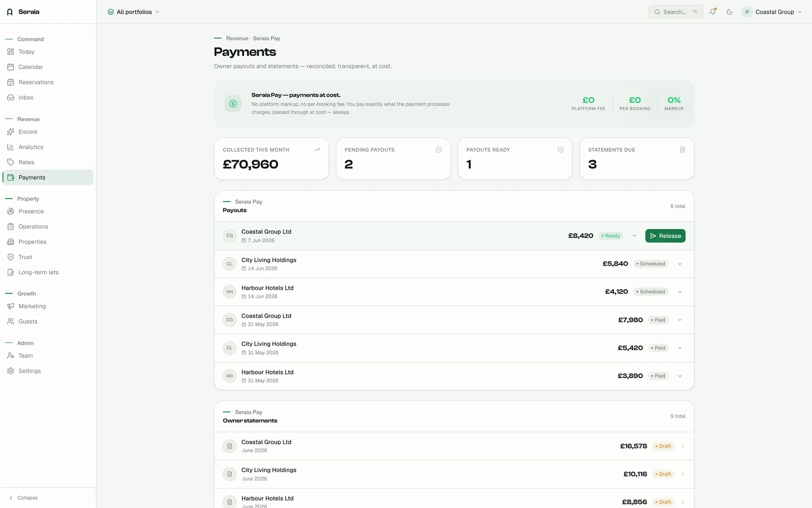Open Coastal Group account menu
This screenshot has width=812, height=508.
(x=772, y=12)
